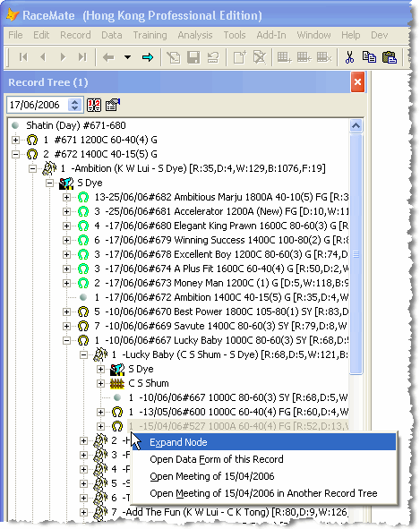Click horseshoe icon of race #671

pyautogui.click(x=32, y=140)
